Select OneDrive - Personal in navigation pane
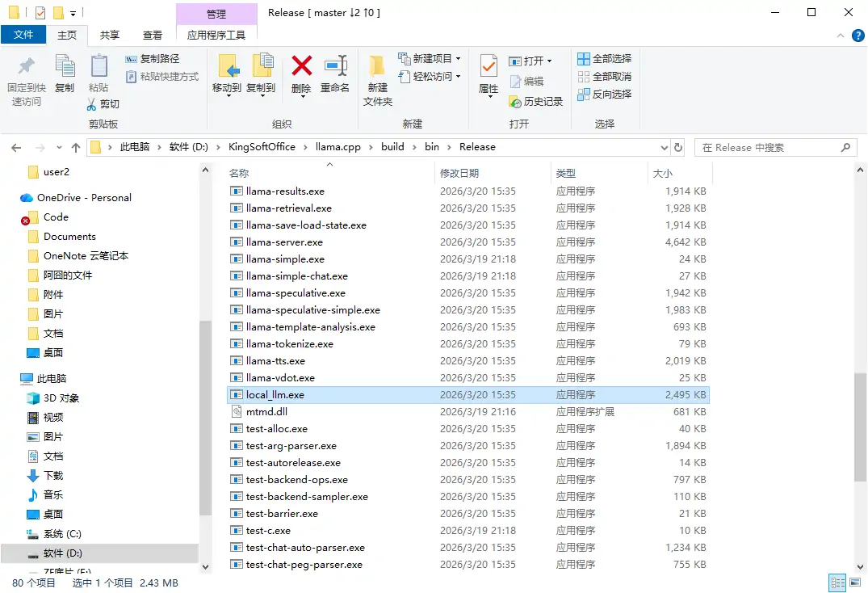The width and height of the screenshot is (868, 593). [84, 198]
